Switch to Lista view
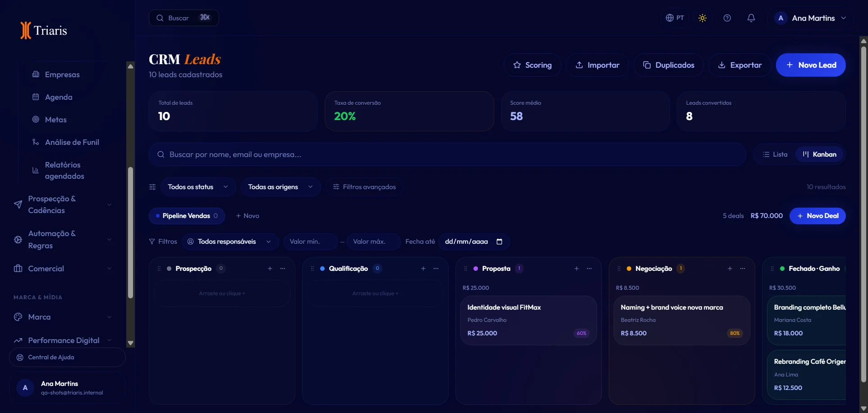Viewport: 868px width, 413px height. coord(775,154)
